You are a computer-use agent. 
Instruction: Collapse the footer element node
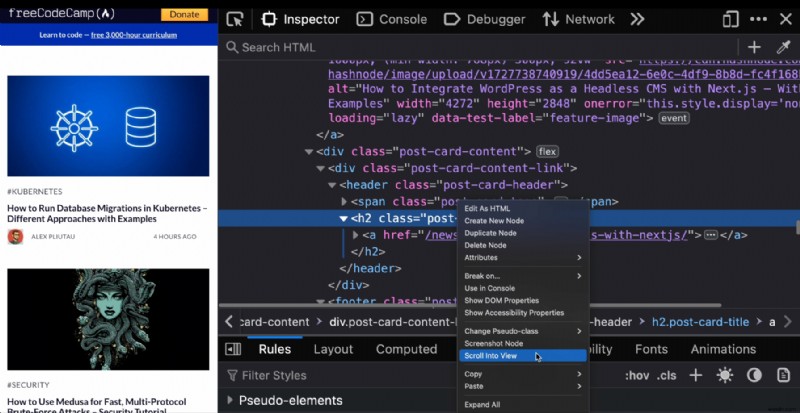pos(320,301)
